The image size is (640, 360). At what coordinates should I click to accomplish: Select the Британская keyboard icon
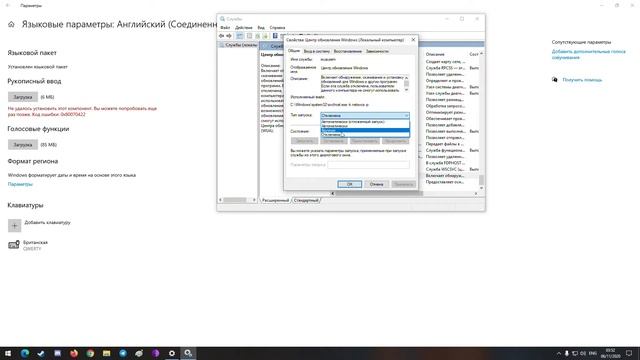14,244
